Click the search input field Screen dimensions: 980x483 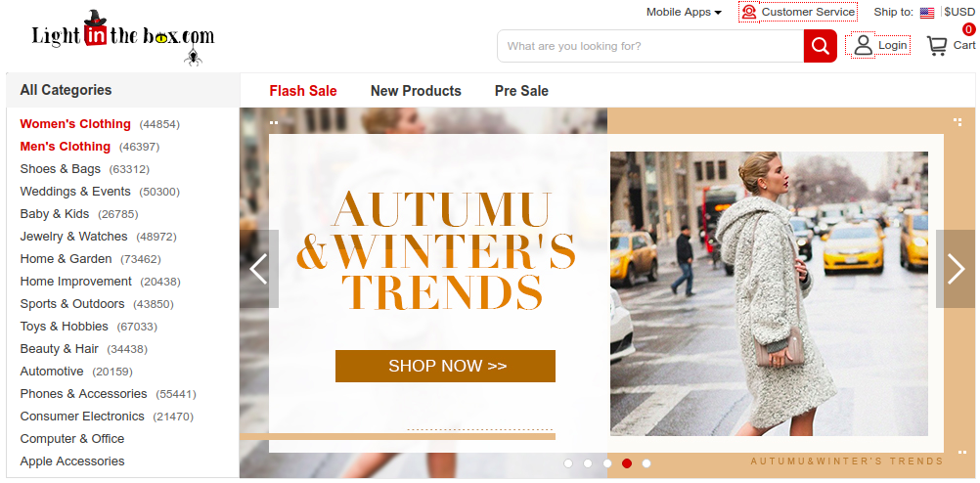(x=650, y=46)
